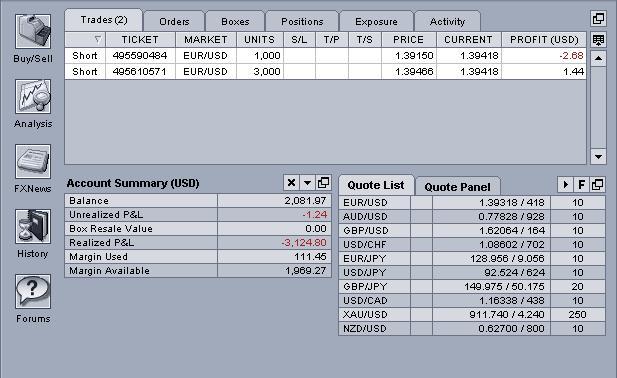Detach the Quote List panel
Image resolution: width=617 pixels, height=378 pixels.
[x=597, y=184]
